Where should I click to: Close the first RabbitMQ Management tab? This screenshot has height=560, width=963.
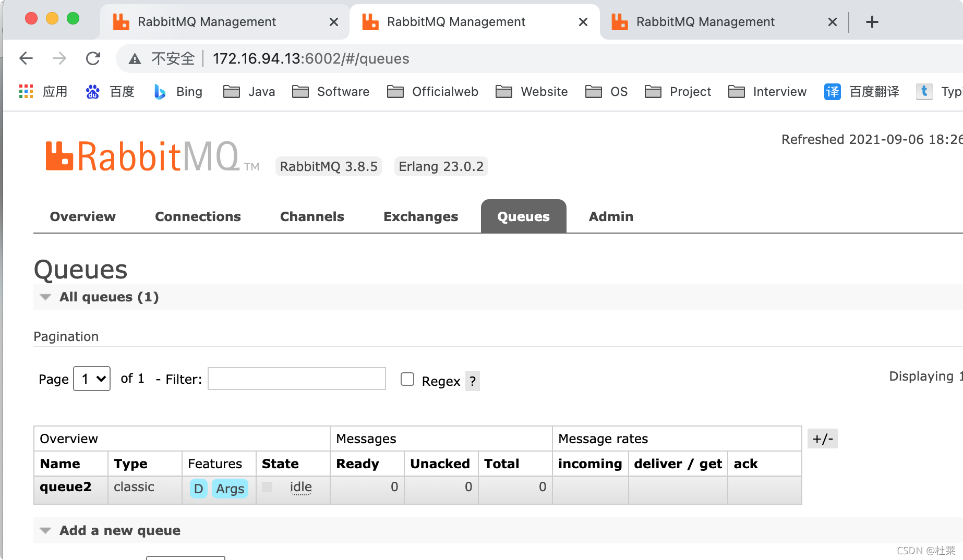[334, 22]
